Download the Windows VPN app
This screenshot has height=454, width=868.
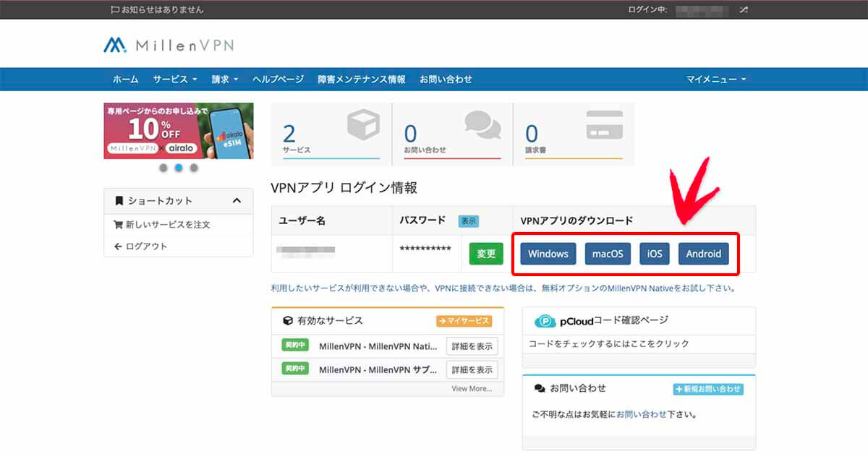548,254
